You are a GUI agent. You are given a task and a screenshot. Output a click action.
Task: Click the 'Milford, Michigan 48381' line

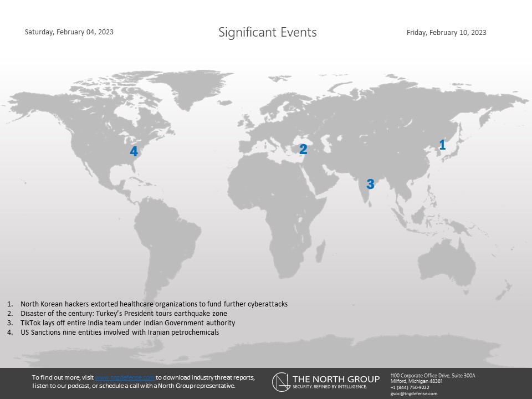click(416, 381)
